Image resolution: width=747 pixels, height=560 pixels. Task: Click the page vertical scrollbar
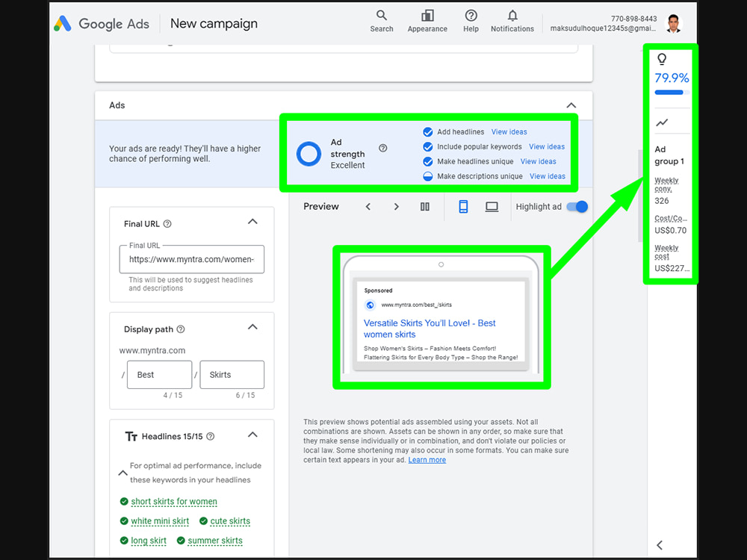[640, 196]
